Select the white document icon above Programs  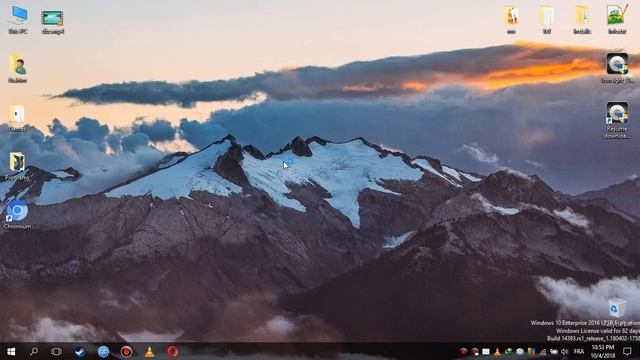click(17, 118)
